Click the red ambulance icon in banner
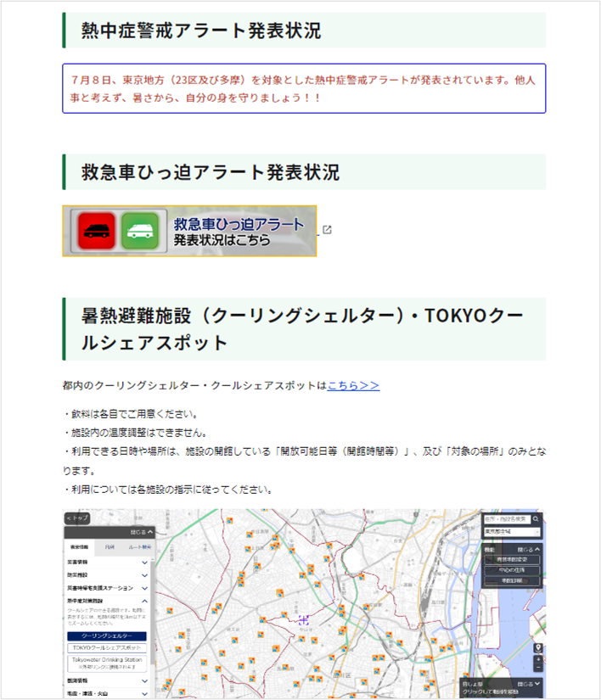The image size is (601, 700). (x=97, y=231)
